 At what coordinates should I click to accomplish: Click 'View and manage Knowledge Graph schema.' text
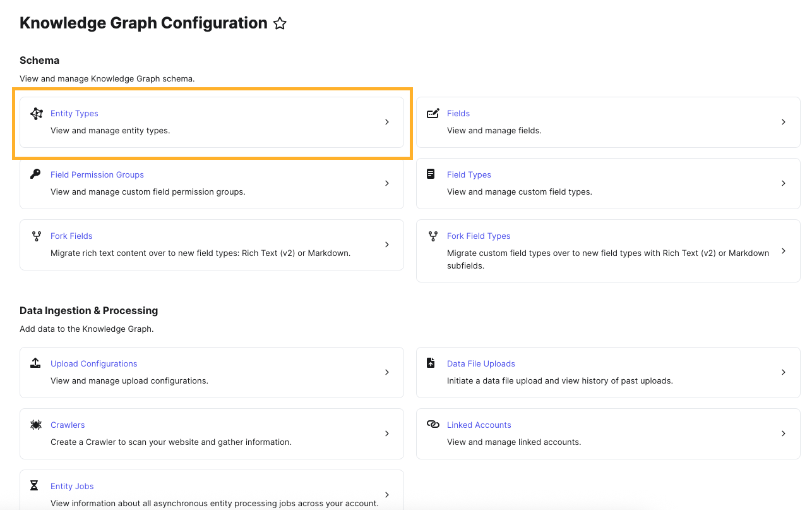pos(107,79)
